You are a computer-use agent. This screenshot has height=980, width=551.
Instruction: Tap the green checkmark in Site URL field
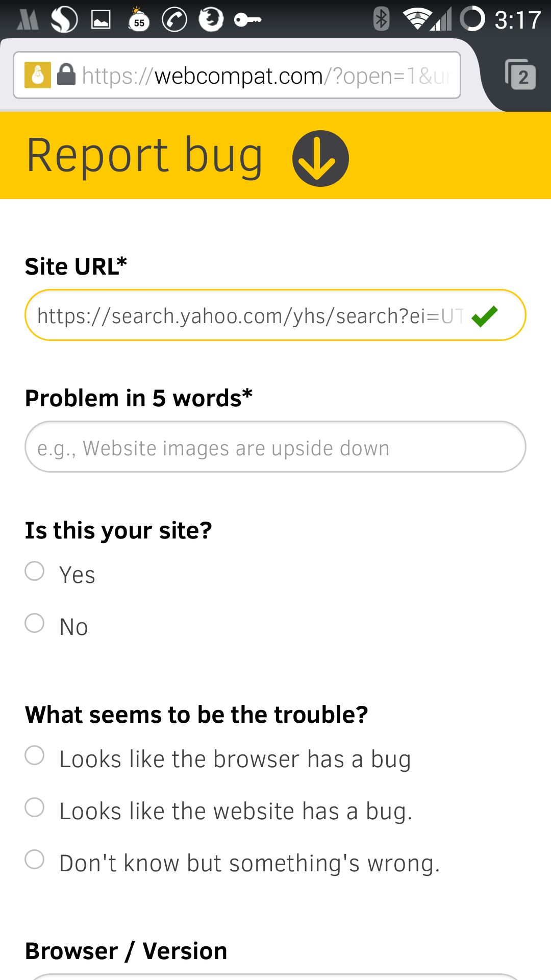[x=485, y=316]
